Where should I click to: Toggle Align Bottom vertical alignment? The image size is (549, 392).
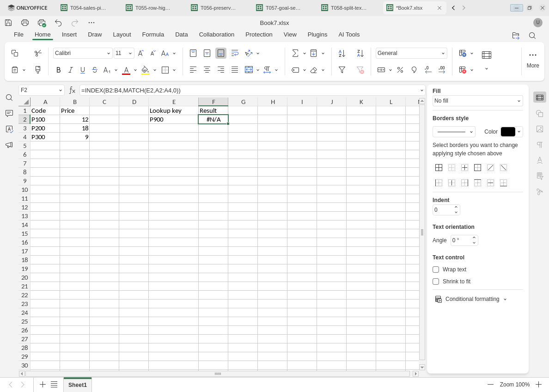tap(221, 53)
